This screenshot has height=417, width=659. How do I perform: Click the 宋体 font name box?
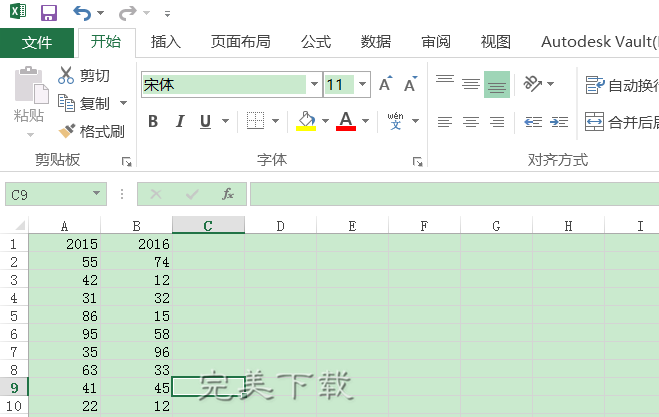(x=224, y=84)
